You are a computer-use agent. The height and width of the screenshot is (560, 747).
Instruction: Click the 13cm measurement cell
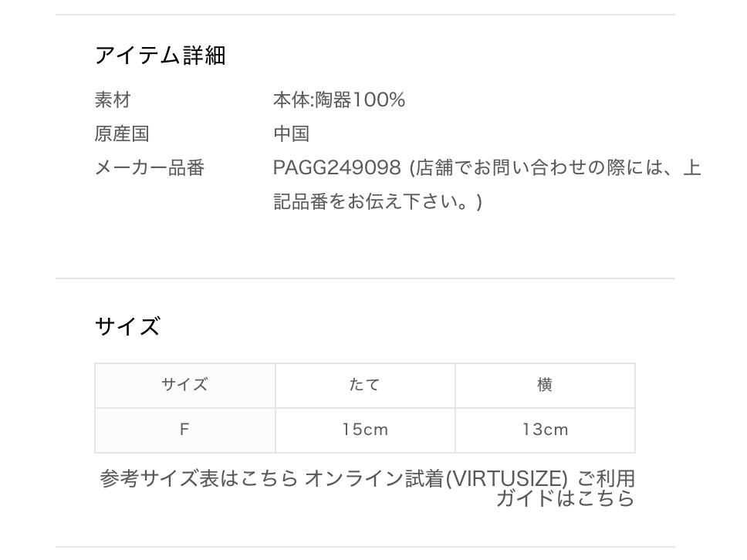(x=545, y=430)
